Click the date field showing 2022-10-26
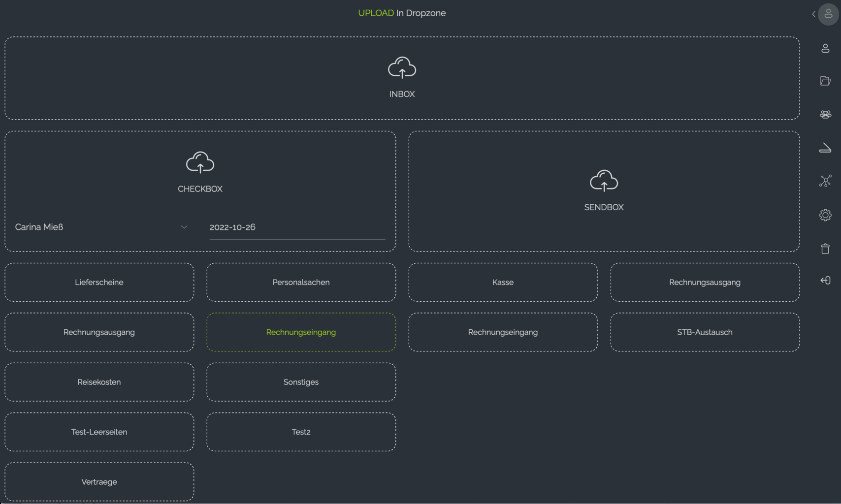 (x=297, y=227)
